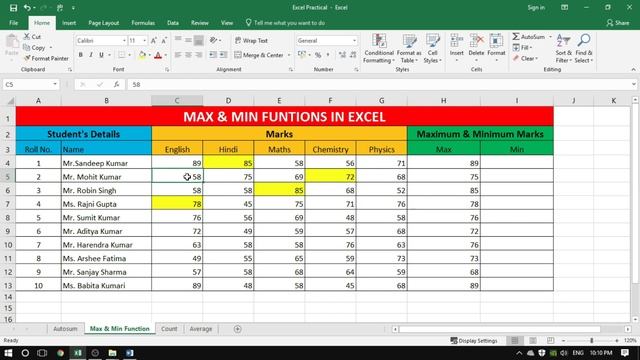The height and width of the screenshot is (360, 640).
Task: Open font size dropdown
Action: click(x=144, y=41)
